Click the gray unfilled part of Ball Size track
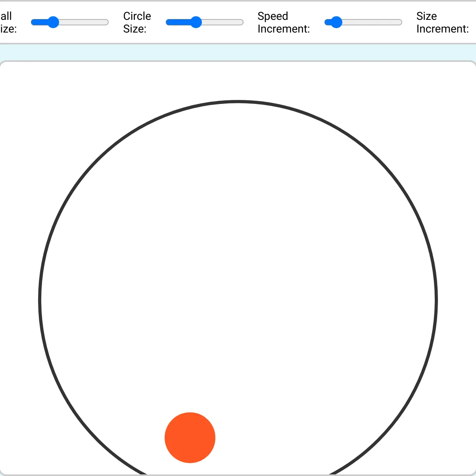This screenshot has width=476, height=476. pyautogui.click(x=84, y=22)
